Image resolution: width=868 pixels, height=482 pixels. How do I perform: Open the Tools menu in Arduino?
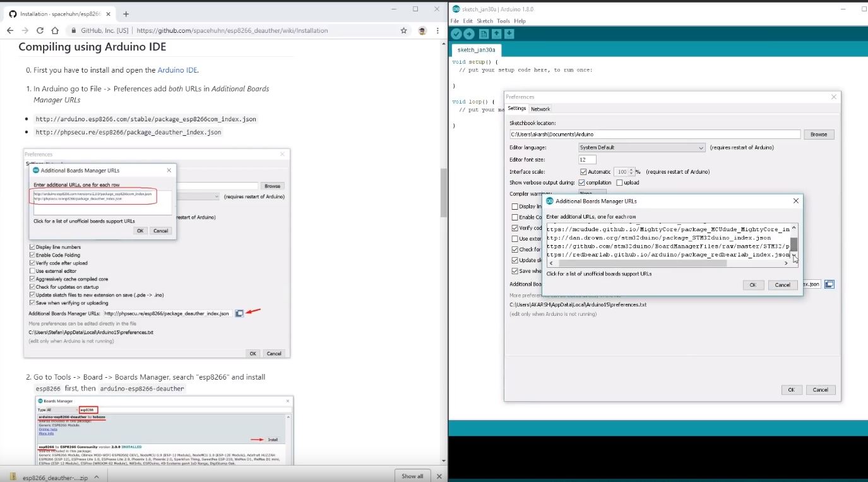[x=503, y=21]
